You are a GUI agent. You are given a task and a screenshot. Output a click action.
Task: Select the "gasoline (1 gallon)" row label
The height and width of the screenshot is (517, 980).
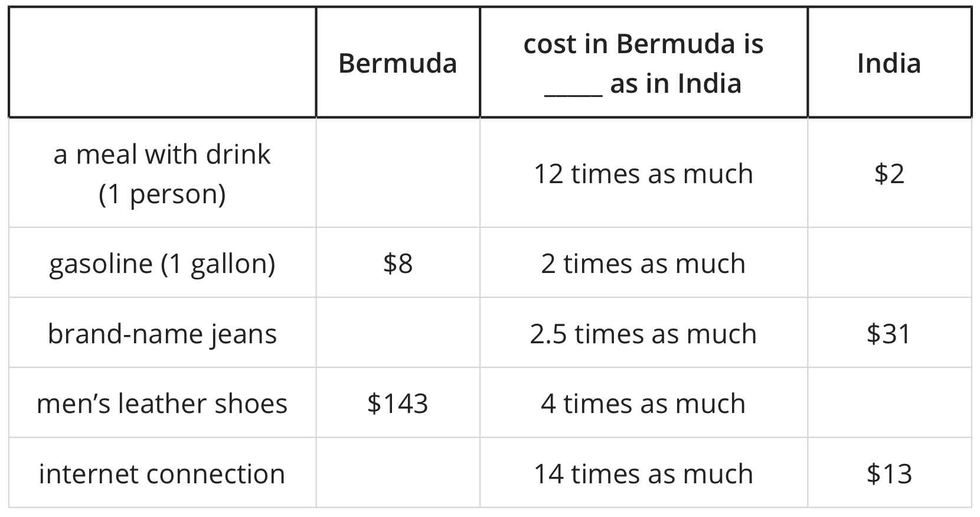tap(162, 264)
